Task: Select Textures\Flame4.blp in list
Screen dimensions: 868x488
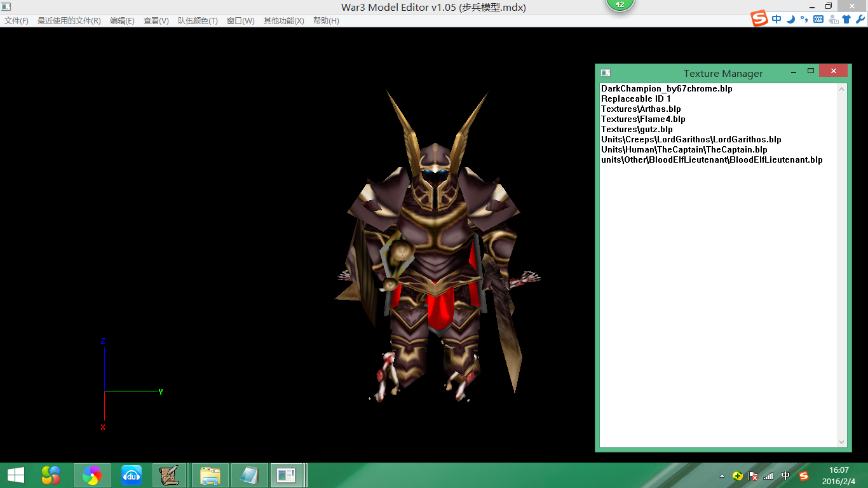Action: pos(643,119)
